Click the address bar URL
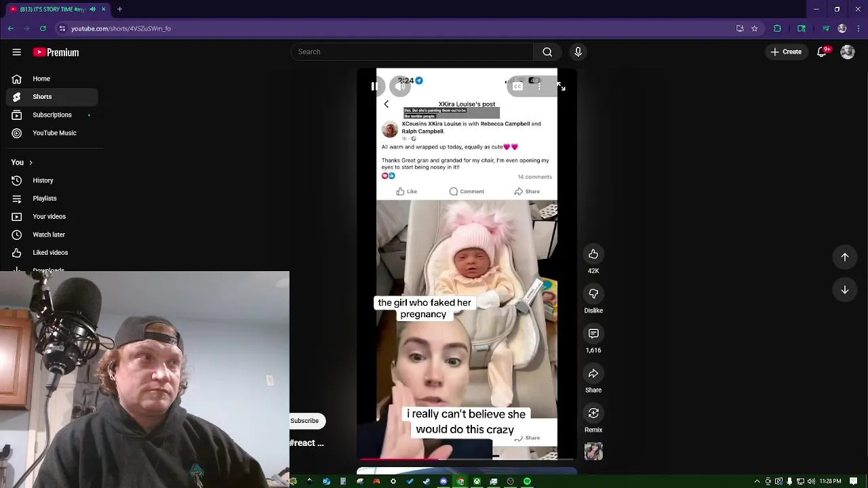The width and height of the screenshot is (868, 488). coord(121,28)
